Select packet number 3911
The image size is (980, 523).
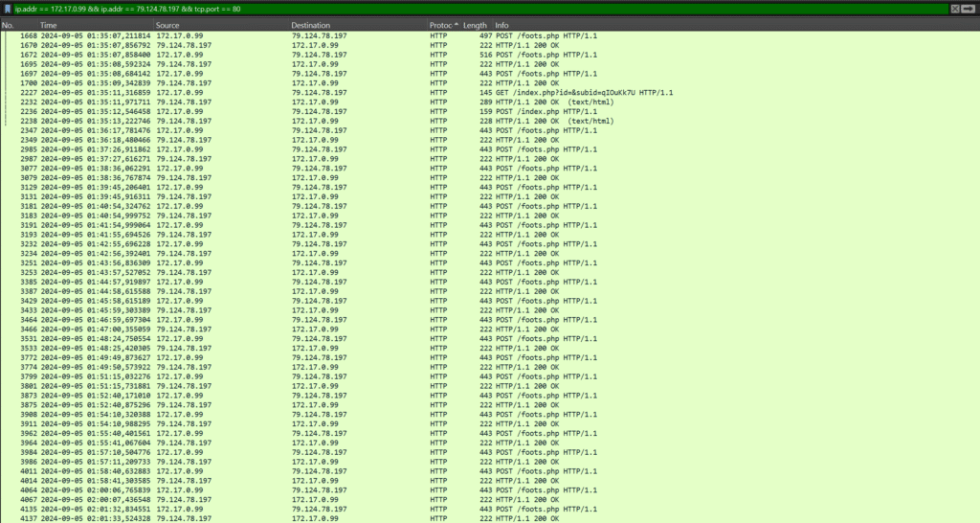point(490,423)
